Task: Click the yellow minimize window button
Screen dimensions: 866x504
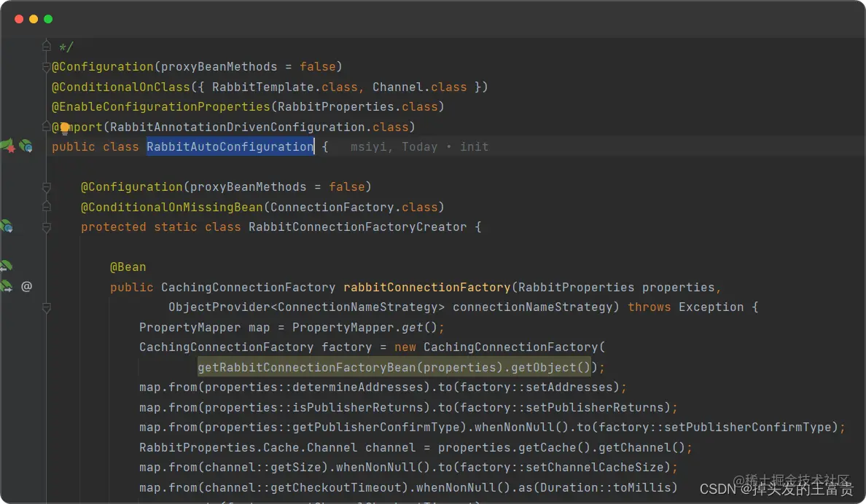Action: (34, 19)
